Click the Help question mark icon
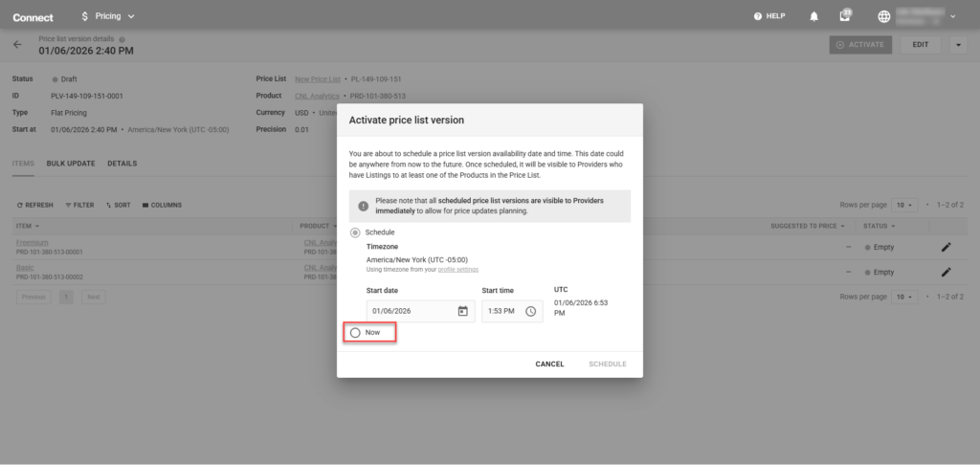The height and width of the screenshot is (465, 980). pos(758,16)
